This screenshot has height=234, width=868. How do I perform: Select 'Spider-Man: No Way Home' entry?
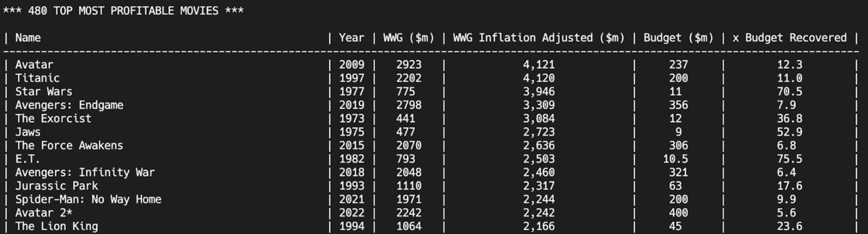[x=88, y=200]
